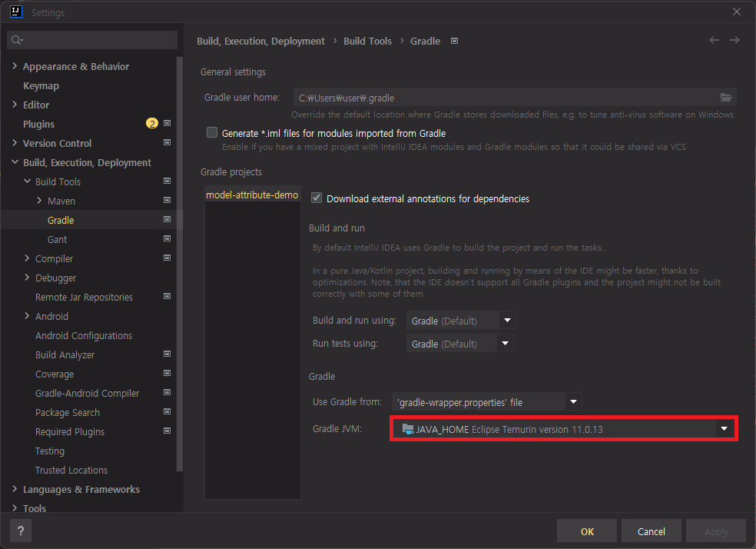This screenshot has width=756, height=549.
Task: Expand Appearance & Behavior section
Action: [x=15, y=66]
